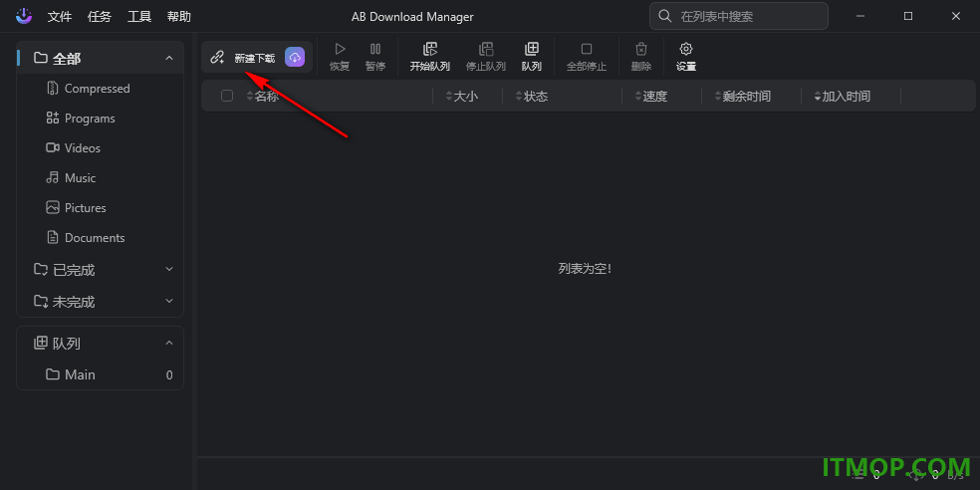
Task: Click the 停止队列 toolbar icon
Action: point(486,49)
